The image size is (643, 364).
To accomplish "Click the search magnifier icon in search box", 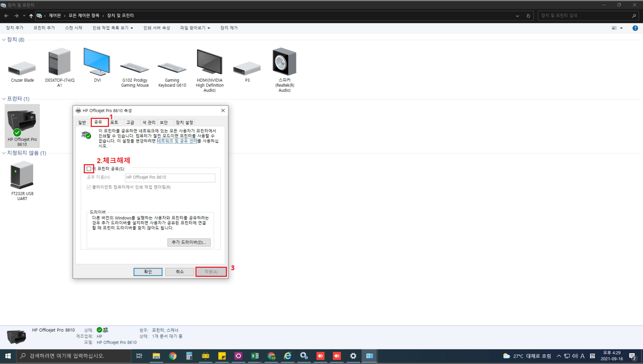I will [x=634, y=16].
